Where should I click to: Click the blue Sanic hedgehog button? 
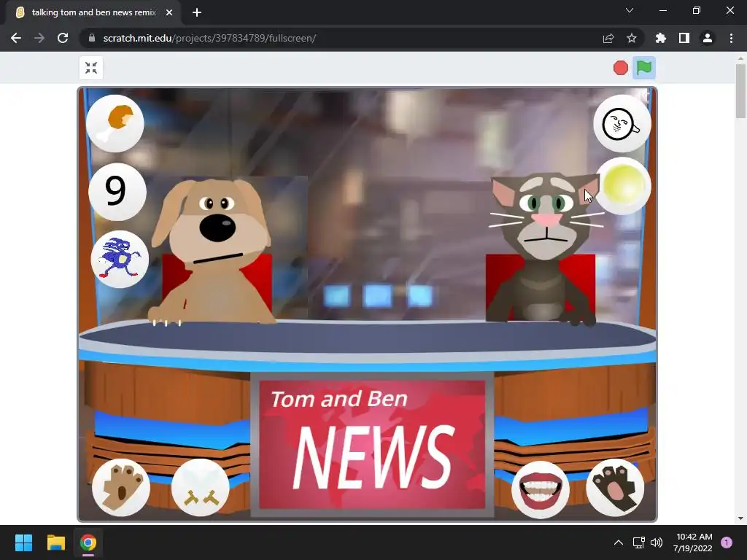[x=120, y=259]
